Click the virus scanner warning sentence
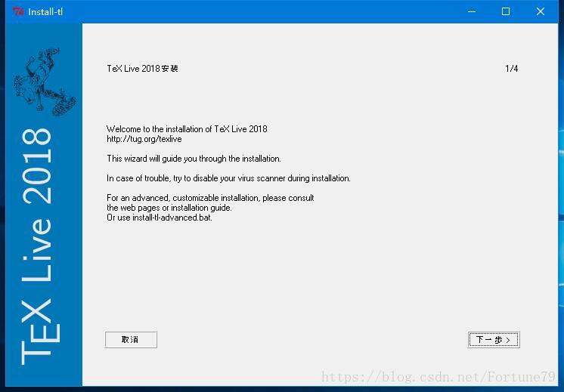 (228, 178)
